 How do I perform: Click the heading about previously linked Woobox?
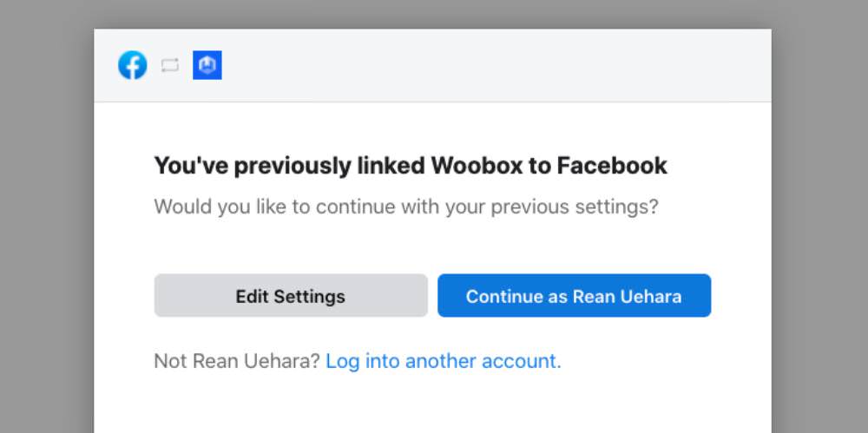coord(411,166)
